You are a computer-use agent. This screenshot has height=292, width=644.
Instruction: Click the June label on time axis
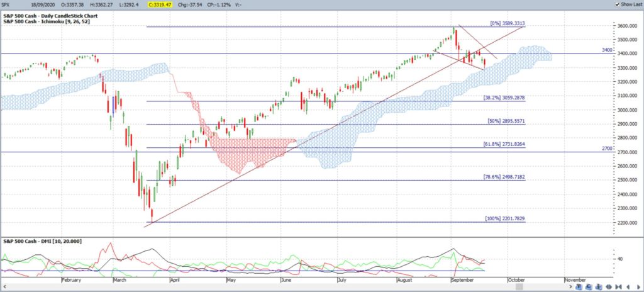point(286,280)
